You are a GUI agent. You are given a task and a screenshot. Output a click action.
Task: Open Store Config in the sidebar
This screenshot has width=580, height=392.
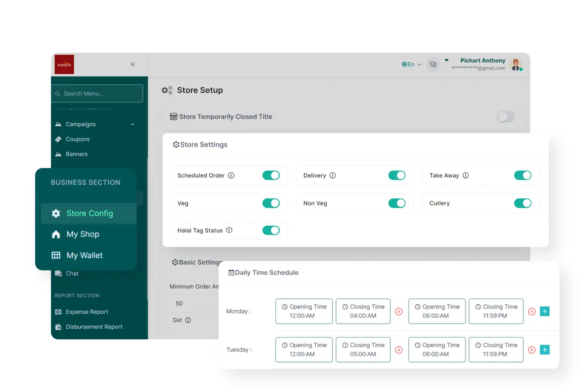coord(89,213)
